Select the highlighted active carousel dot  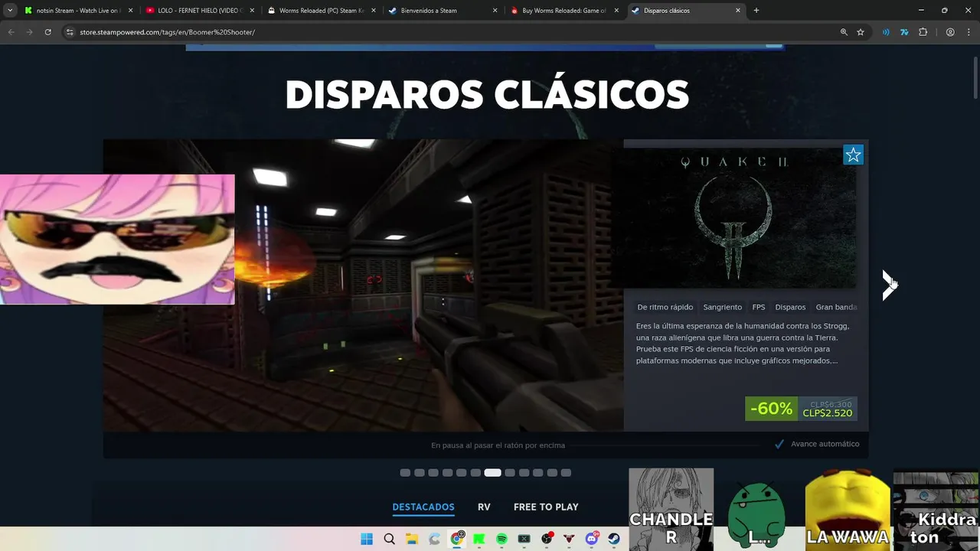pyautogui.click(x=492, y=473)
